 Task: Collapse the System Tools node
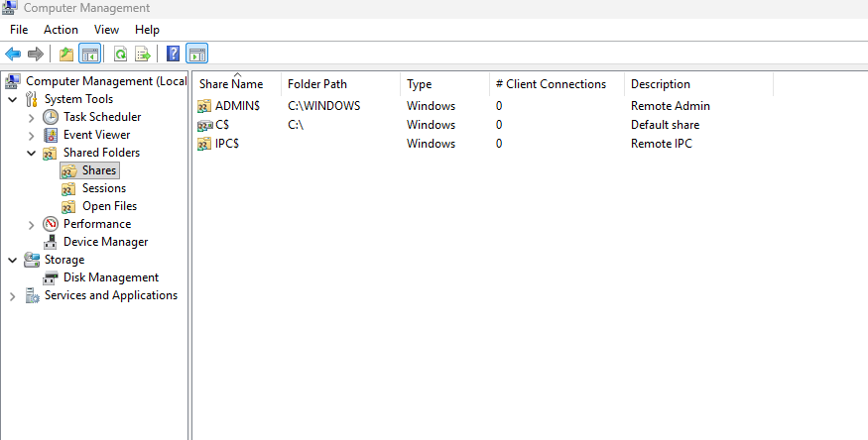[x=13, y=99]
